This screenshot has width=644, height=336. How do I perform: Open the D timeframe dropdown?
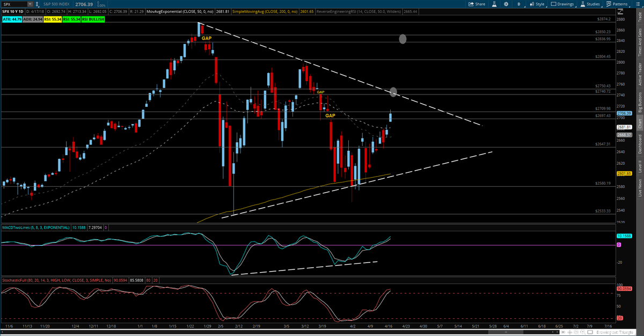(519, 4)
